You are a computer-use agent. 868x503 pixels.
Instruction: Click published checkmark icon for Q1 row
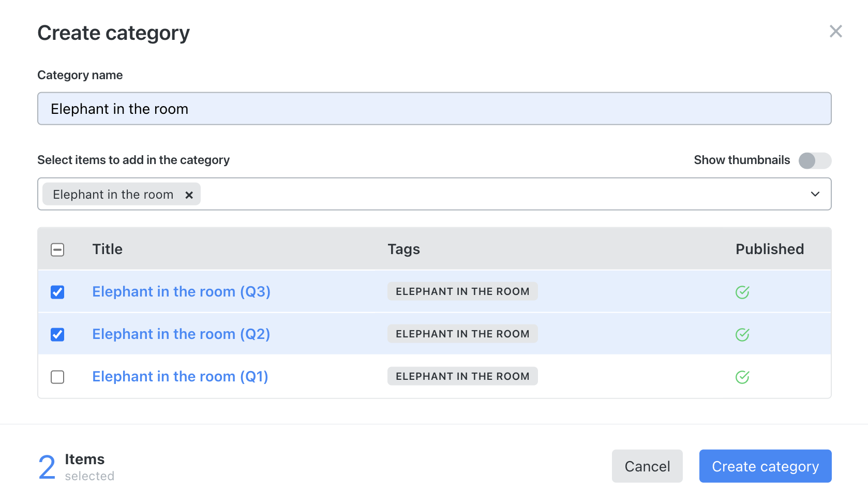[x=742, y=377]
